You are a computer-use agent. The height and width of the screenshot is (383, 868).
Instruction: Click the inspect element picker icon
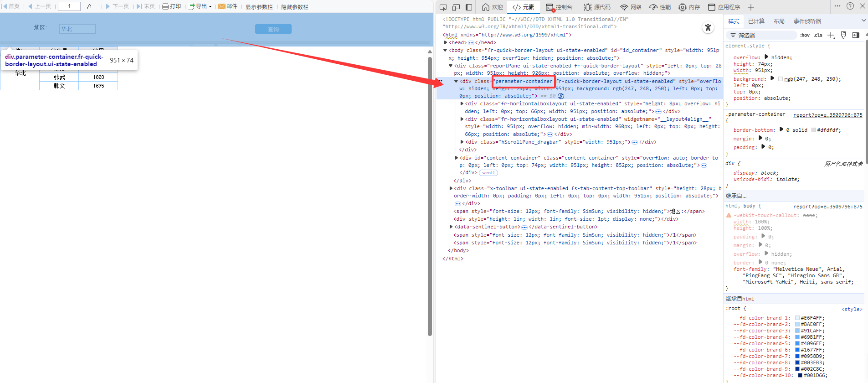(x=443, y=7)
